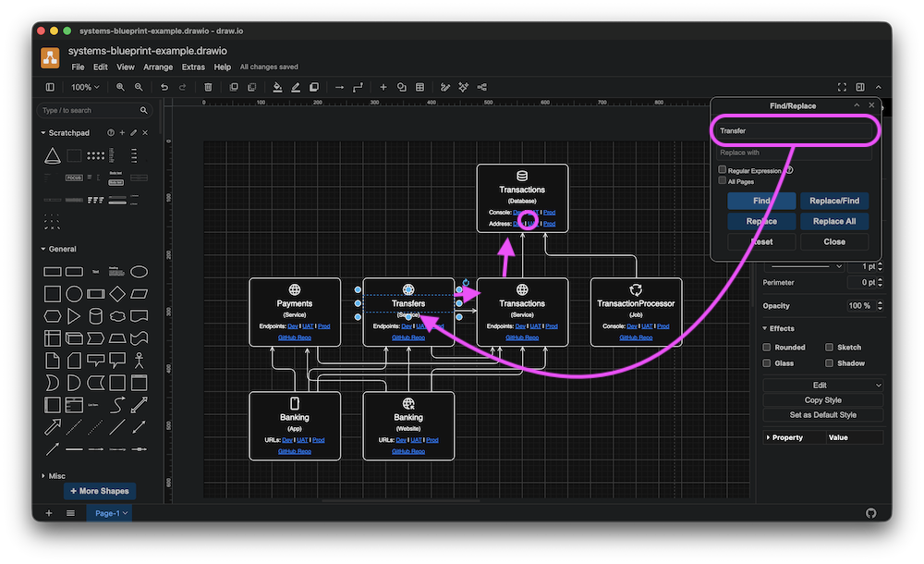924x564 pixels.
Task: Collapse the Find/Replace dialog
Action: click(x=857, y=105)
